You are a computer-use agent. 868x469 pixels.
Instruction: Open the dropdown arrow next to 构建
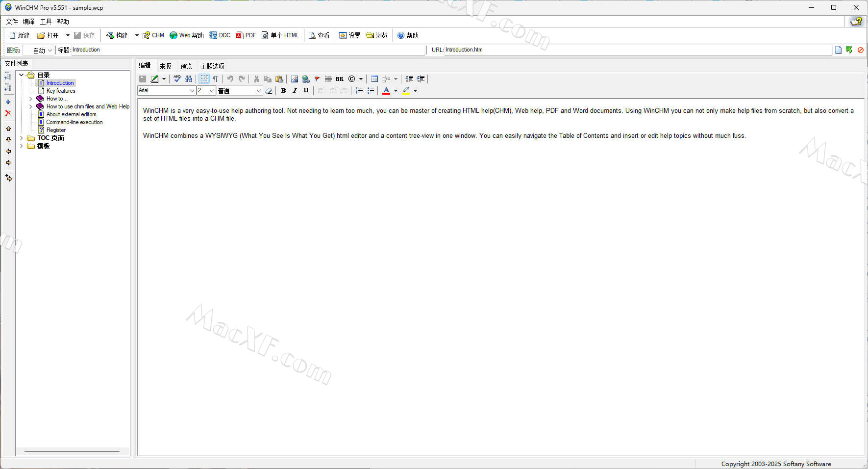pos(137,35)
